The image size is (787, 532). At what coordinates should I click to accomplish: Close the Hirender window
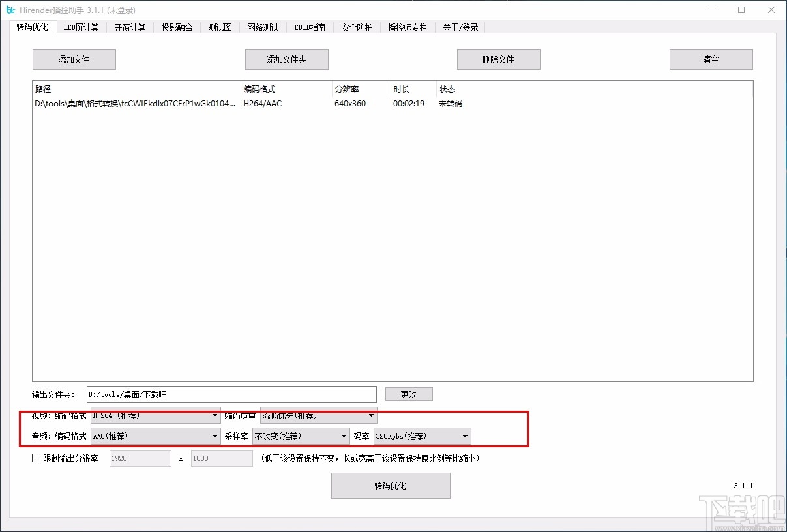pyautogui.click(x=771, y=10)
